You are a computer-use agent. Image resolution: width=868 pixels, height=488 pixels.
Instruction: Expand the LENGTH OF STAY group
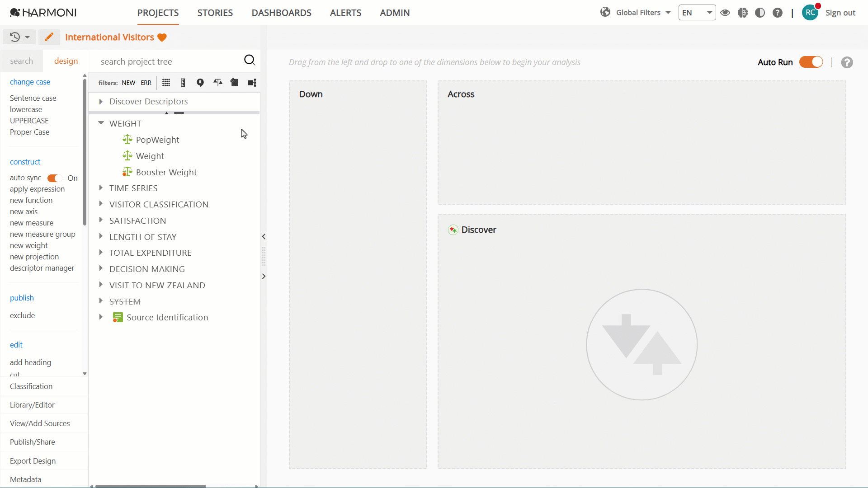pos(101,236)
